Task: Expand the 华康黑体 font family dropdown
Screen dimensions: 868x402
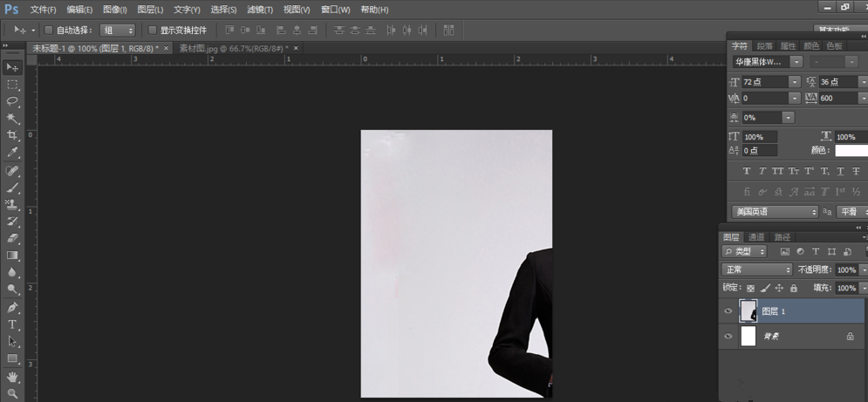Action: tap(796, 62)
